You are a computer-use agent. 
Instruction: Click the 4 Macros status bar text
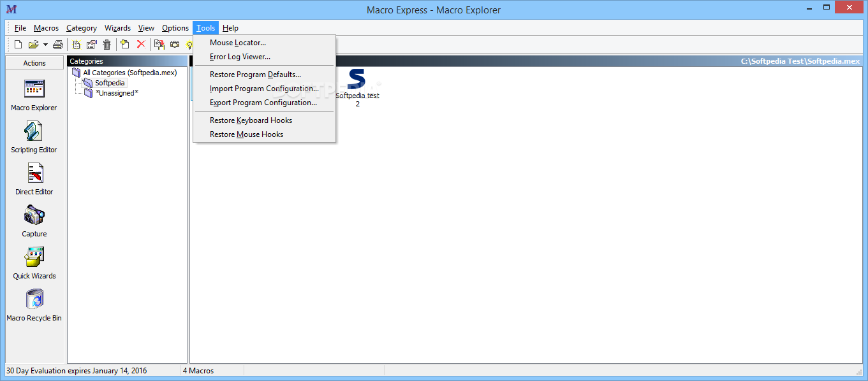point(198,370)
